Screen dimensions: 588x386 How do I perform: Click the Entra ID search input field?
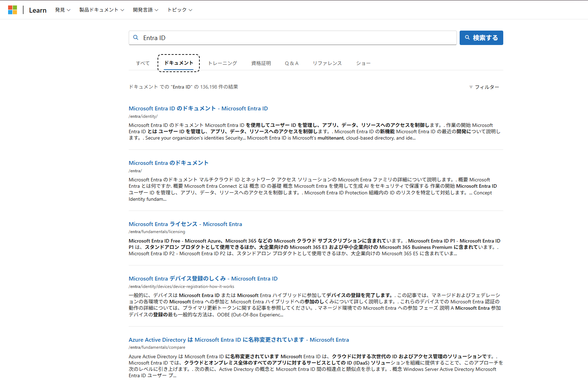(295, 38)
